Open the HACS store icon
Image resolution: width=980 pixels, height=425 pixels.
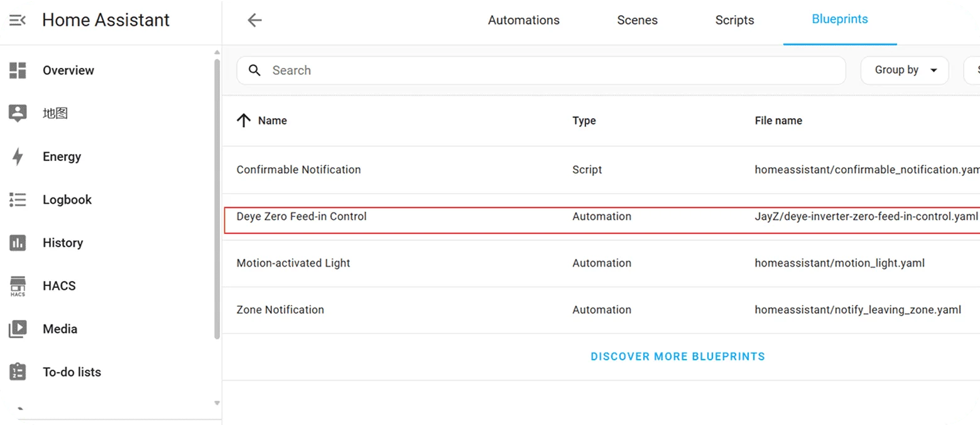(x=18, y=285)
